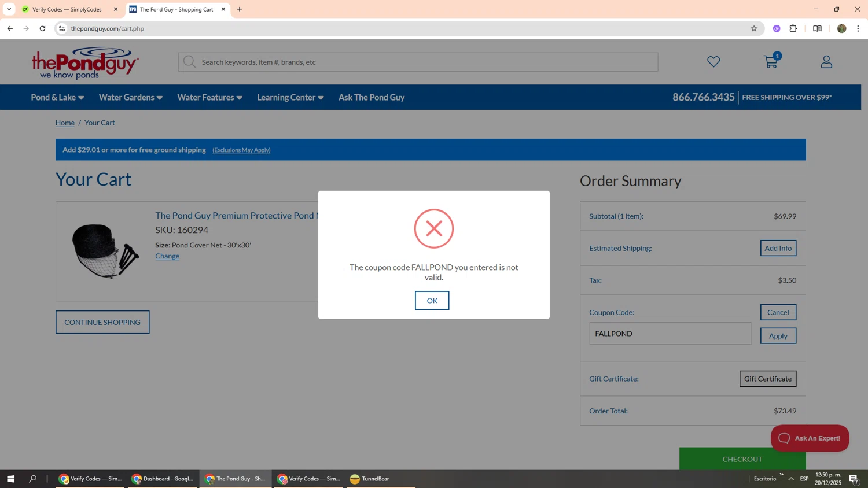
Task: Open the tab search dropdown arrow
Action: click(x=9, y=9)
